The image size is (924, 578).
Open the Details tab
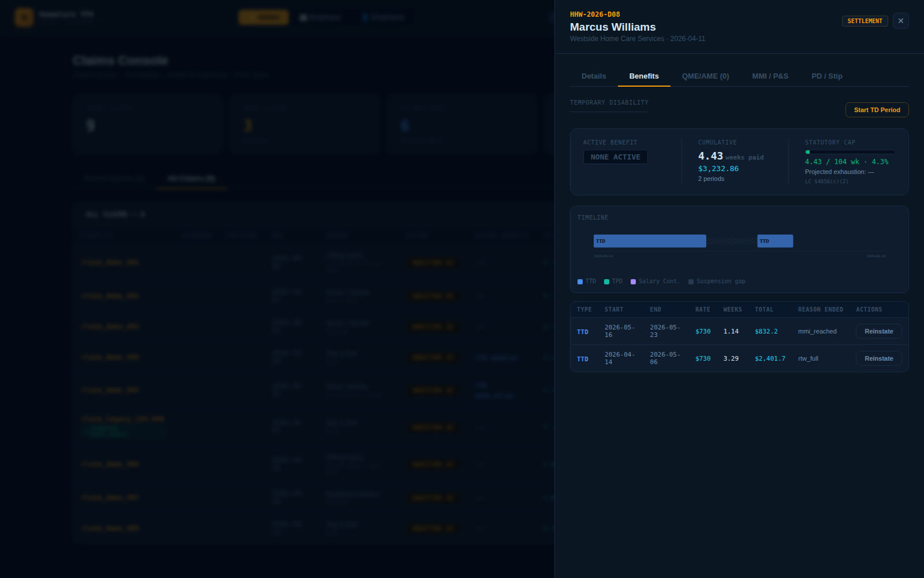click(x=594, y=76)
